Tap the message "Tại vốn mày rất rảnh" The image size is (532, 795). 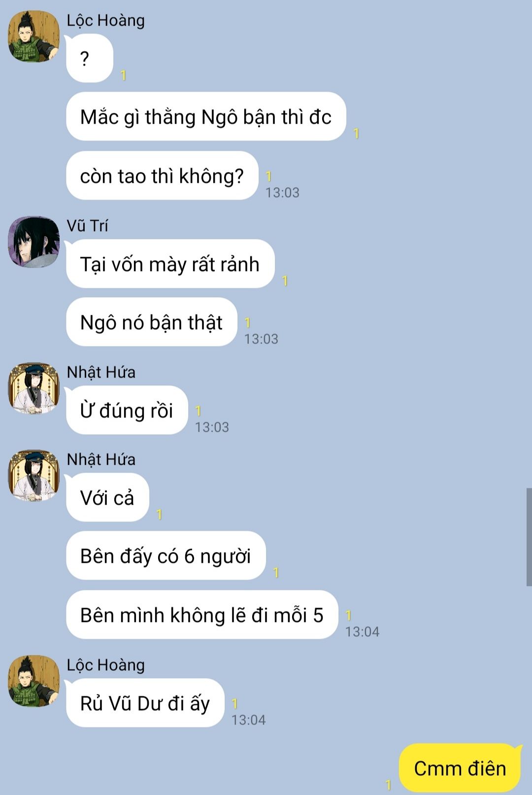point(170,264)
